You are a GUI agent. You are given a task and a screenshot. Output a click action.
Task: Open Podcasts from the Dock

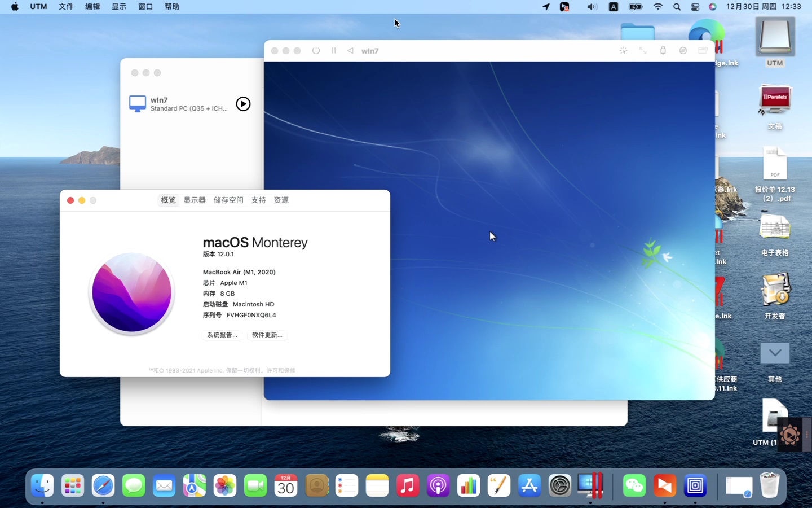tap(438, 485)
